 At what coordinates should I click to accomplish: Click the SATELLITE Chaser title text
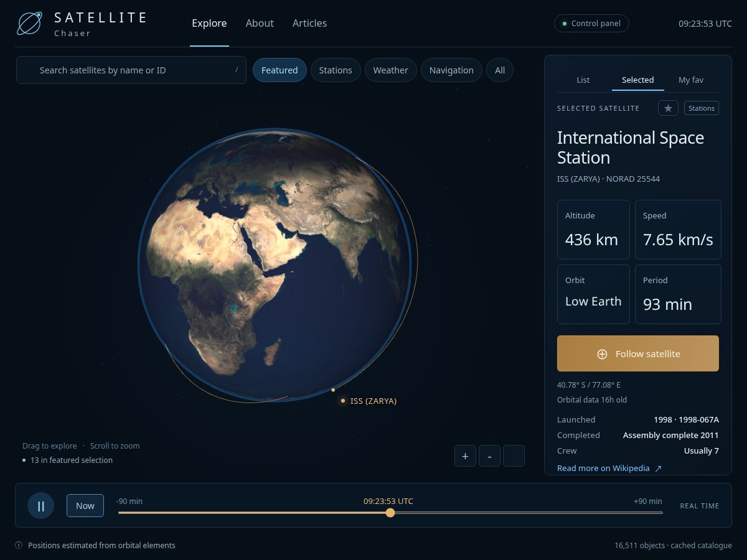coord(101,24)
